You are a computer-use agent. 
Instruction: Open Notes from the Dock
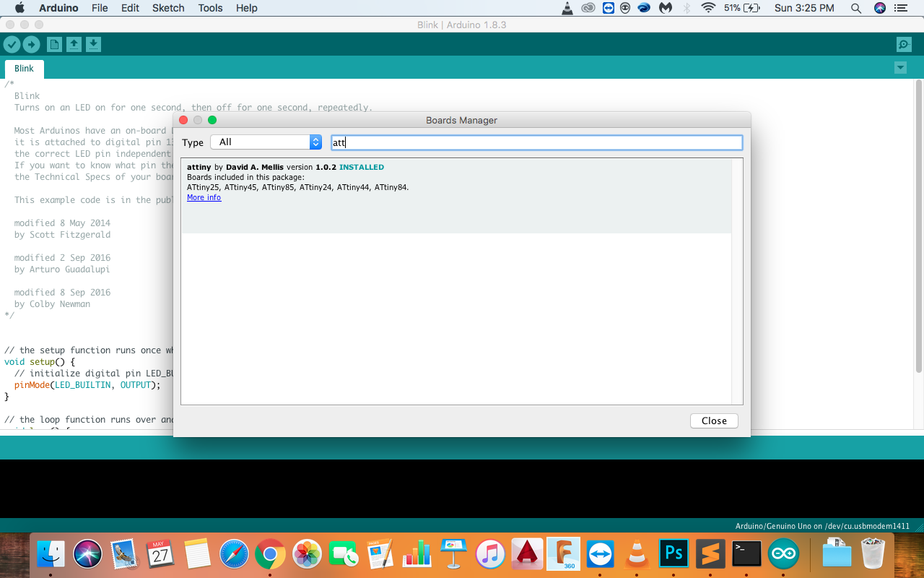(197, 555)
